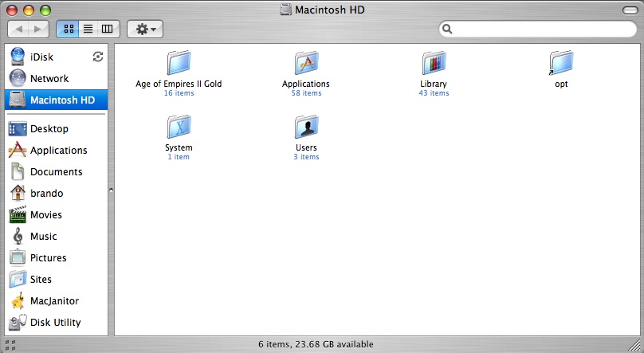Screen dimensions: 644x353
Task: Select Macintosh HD drive icon in sidebar
Action: point(18,100)
